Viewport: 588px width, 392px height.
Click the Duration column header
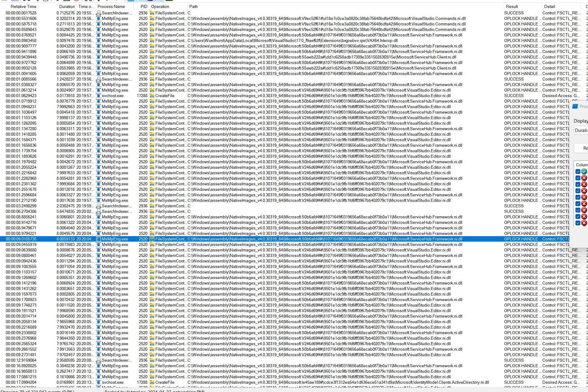tap(67, 6)
